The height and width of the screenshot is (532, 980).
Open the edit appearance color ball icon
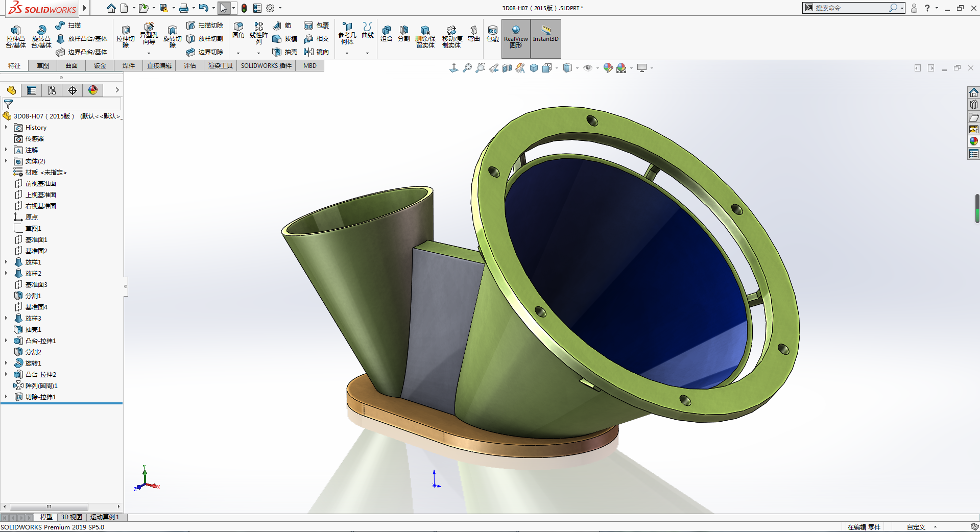click(x=608, y=68)
